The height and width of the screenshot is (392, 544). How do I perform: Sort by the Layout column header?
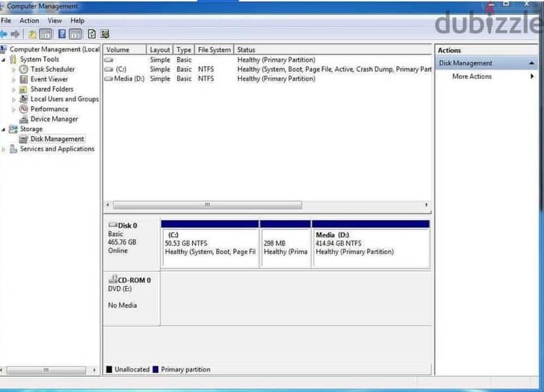(x=159, y=50)
